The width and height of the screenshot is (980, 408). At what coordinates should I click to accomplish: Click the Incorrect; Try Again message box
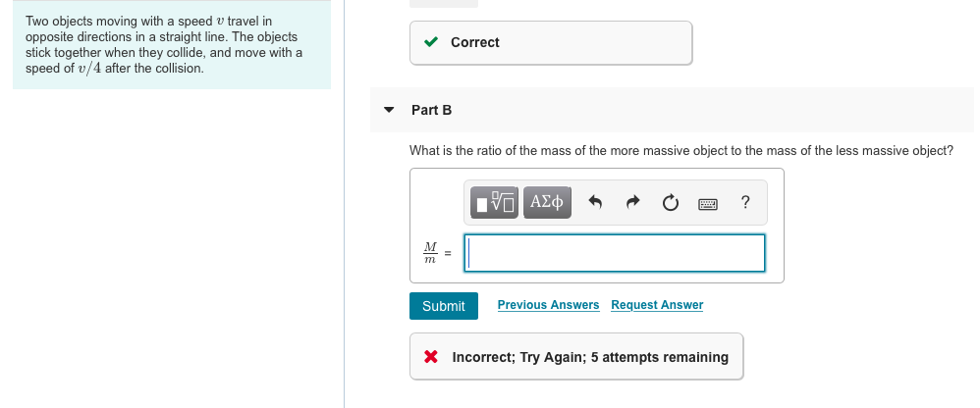click(x=576, y=356)
